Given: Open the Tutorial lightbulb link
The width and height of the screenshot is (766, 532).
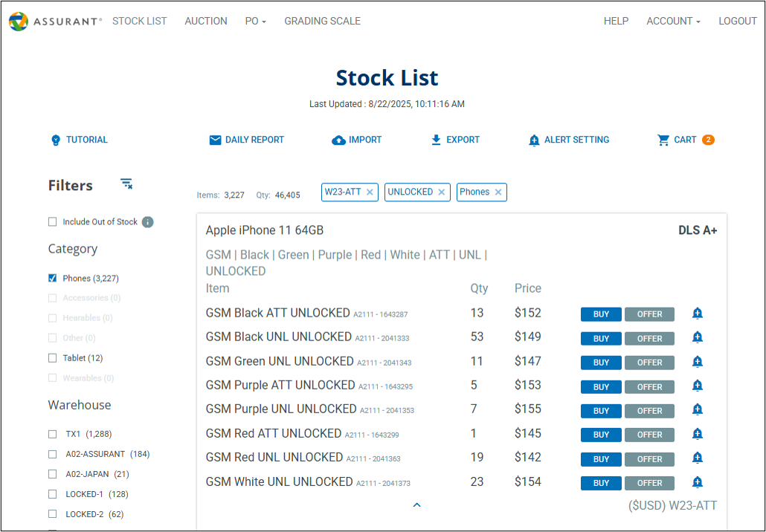Looking at the screenshot, I should pyautogui.click(x=56, y=140).
